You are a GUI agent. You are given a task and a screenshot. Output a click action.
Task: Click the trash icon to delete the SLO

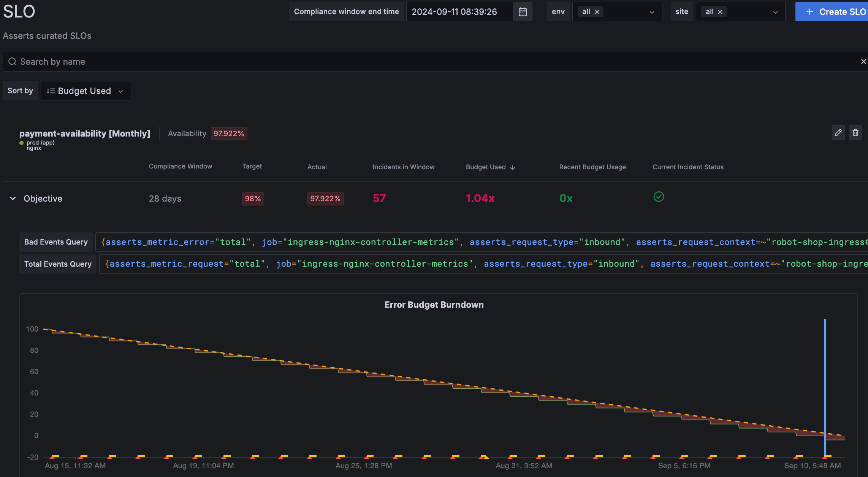(855, 132)
